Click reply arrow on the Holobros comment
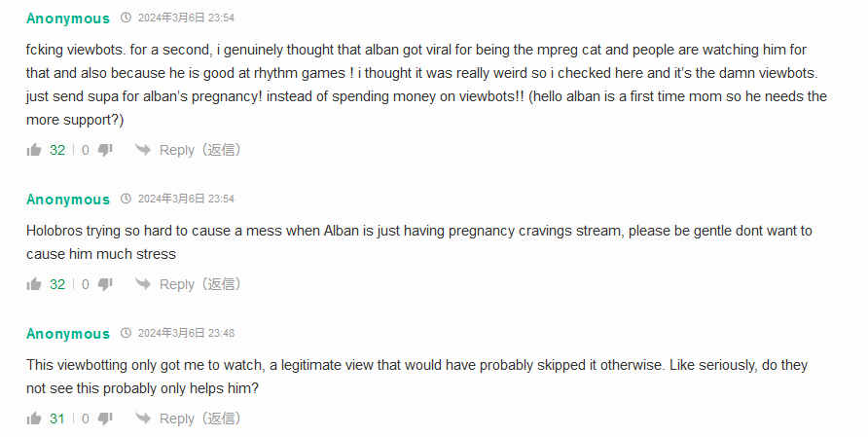The width and height of the screenshot is (868, 437). 143,284
